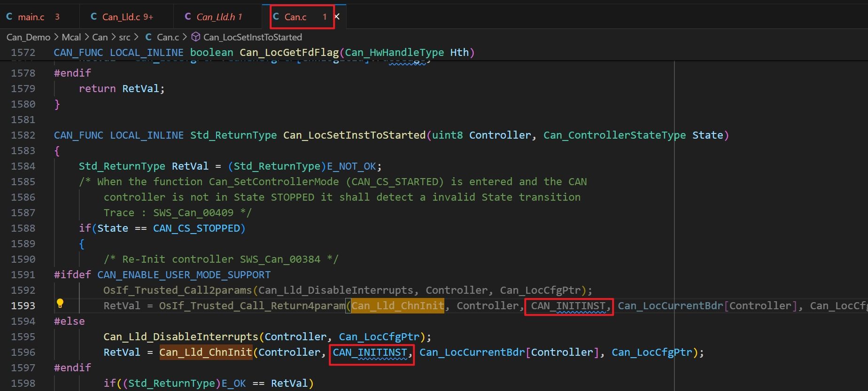Click Re-Init controller comment on line 1590
Screen dimensions: 868x391
tap(221, 259)
